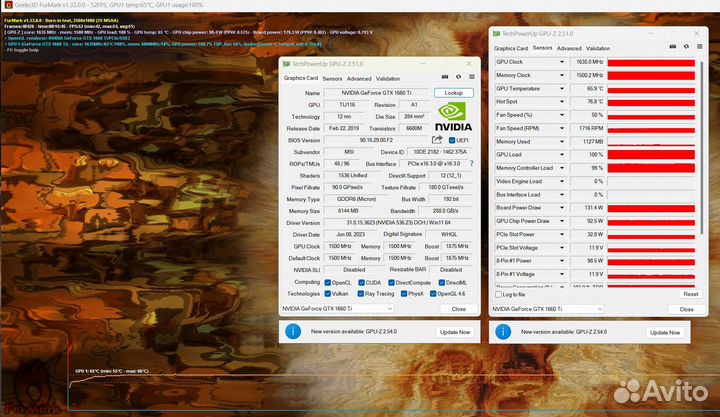This screenshot has height=417, width=720.
Task: Open the Board Power Draw sensor dropdown
Action: pos(562,208)
